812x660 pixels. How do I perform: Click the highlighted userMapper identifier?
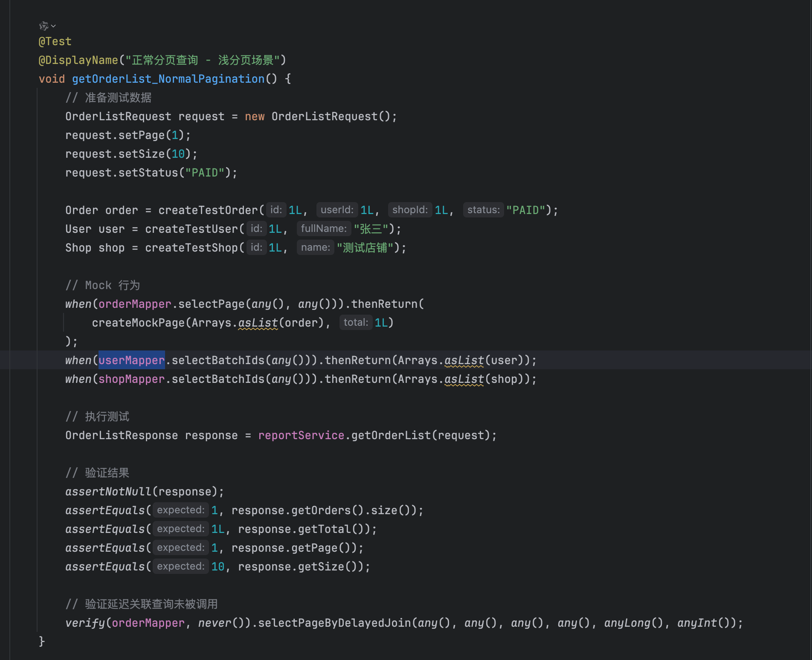point(131,360)
